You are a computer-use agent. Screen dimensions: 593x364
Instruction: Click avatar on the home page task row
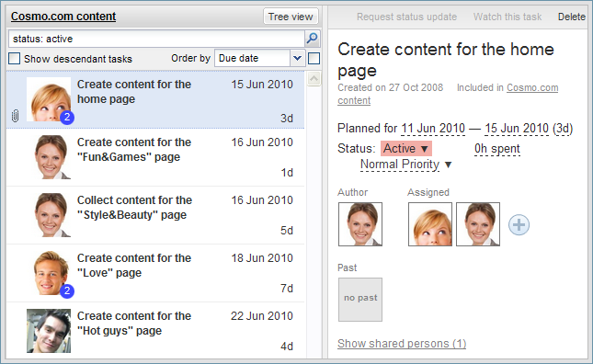pos(49,99)
